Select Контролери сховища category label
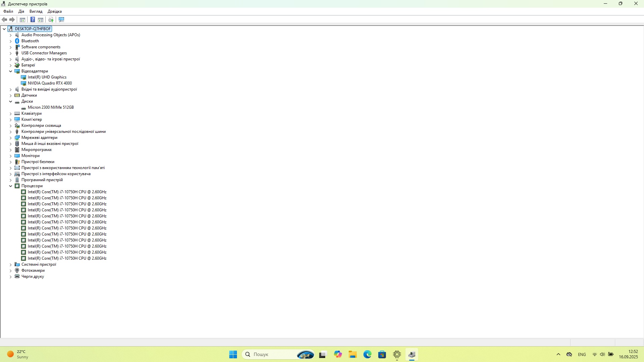644x362 pixels. [41, 125]
